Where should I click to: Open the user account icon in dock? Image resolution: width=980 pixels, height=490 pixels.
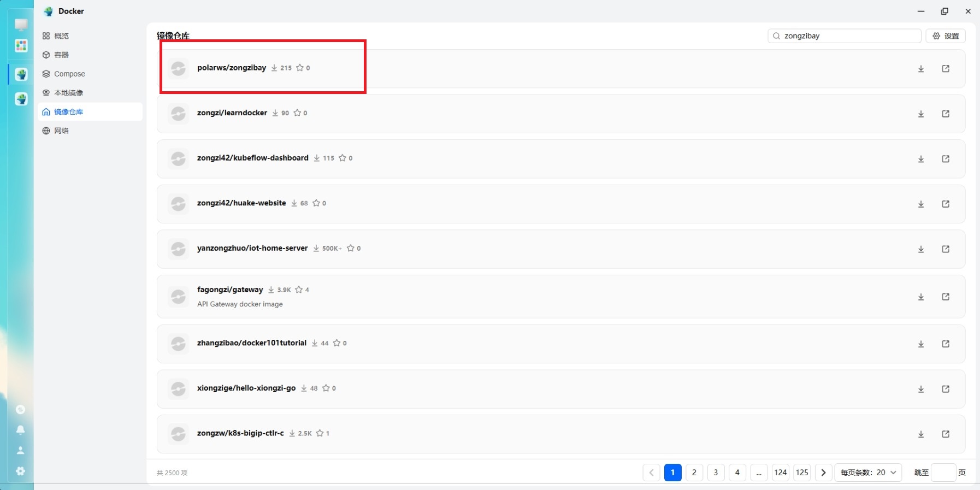coord(21,450)
